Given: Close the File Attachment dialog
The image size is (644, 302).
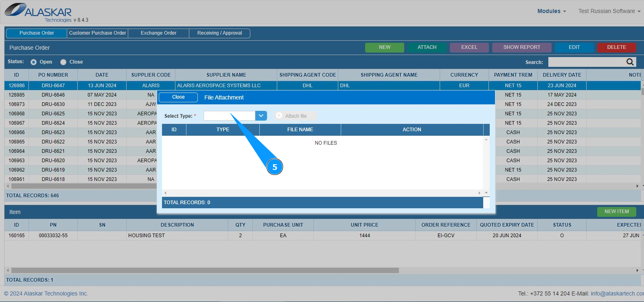Looking at the screenshot, I should point(178,97).
